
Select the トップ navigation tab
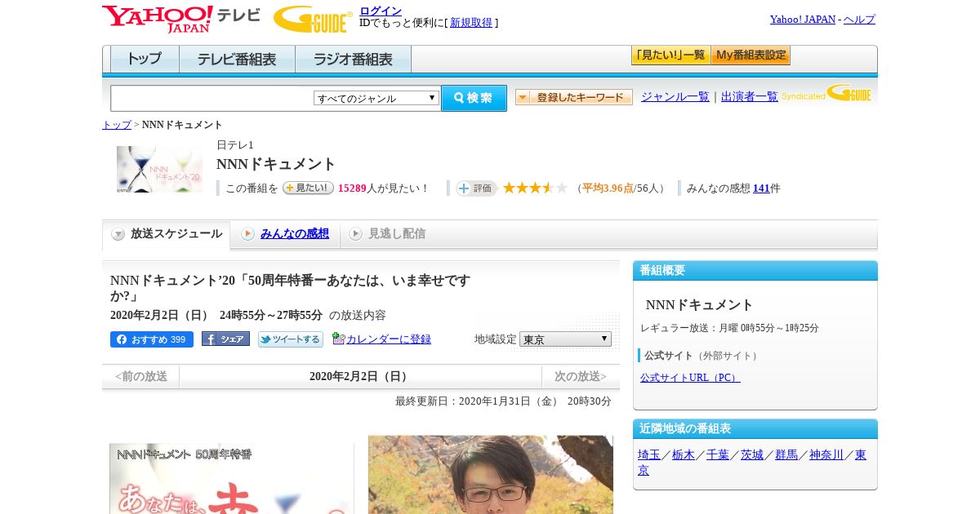[145, 60]
